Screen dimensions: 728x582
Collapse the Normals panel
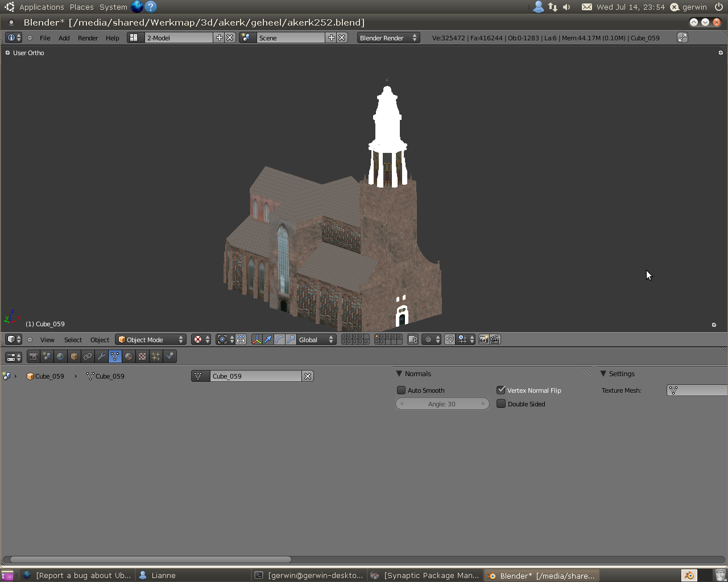[x=399, y=374]
